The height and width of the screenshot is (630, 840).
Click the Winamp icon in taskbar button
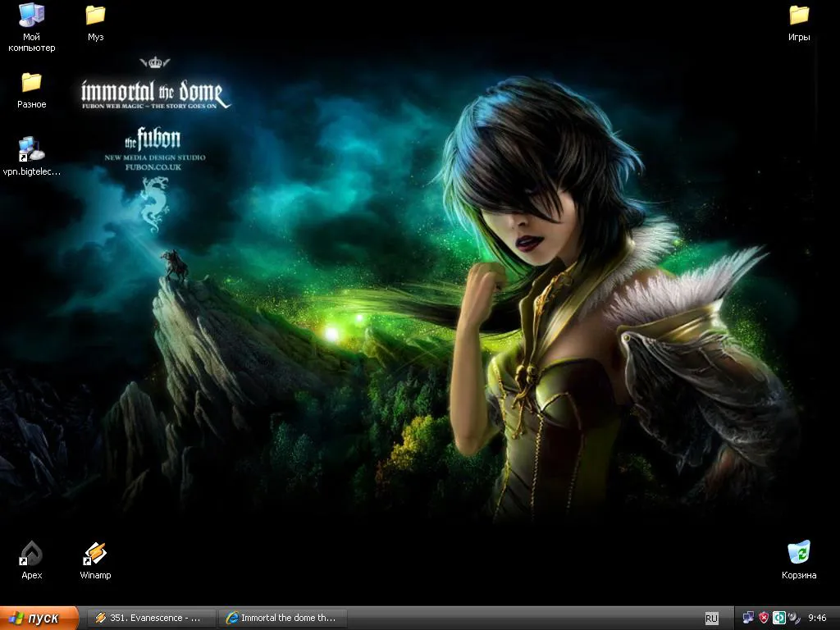(x=100, y=618)
